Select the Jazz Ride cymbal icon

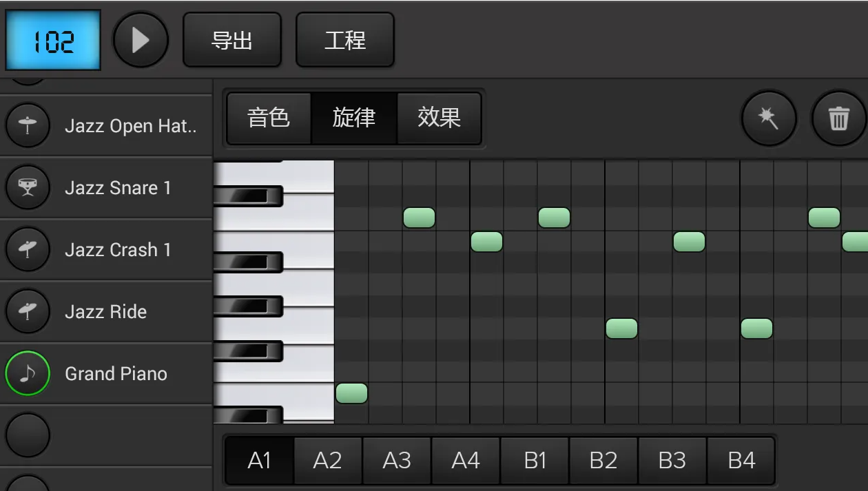28,311
